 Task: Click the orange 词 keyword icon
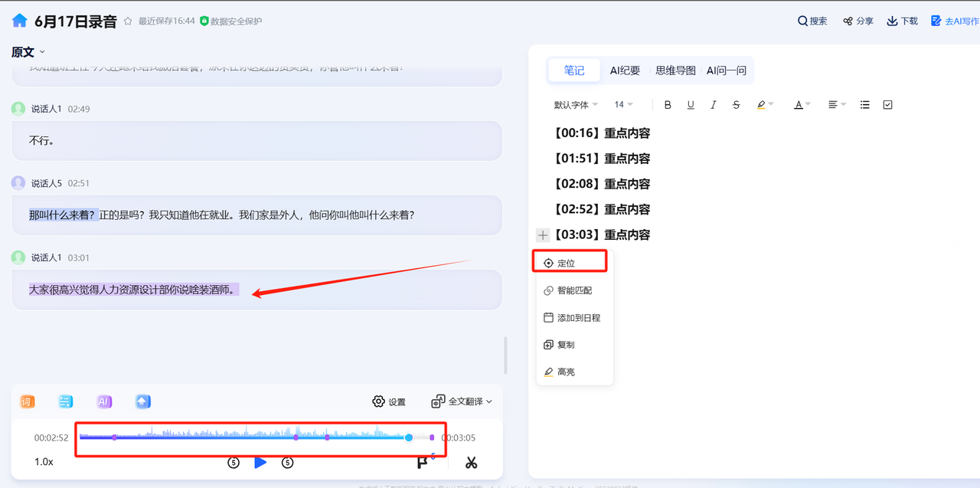(x=28, y=401)
